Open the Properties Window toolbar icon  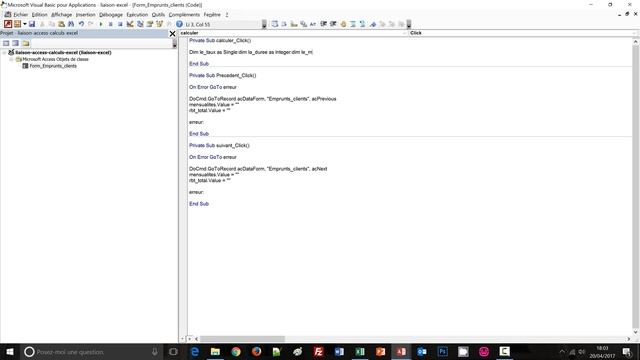(x=150, y=24)
